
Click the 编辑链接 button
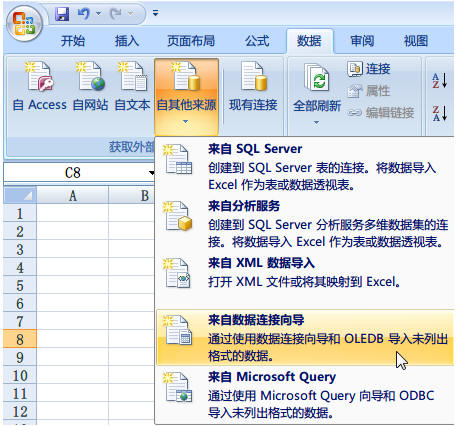tap(381, 113)
